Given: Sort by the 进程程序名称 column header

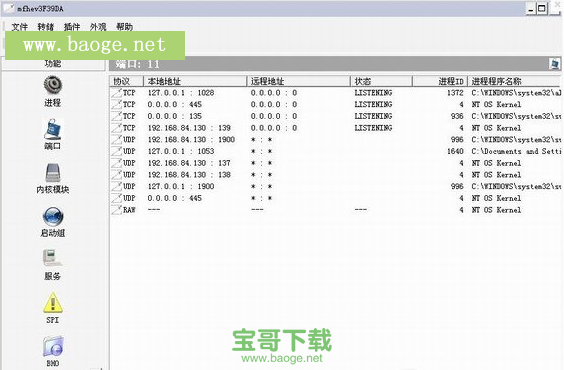Looking at the screenshot, I should click(x=514, y=81).
